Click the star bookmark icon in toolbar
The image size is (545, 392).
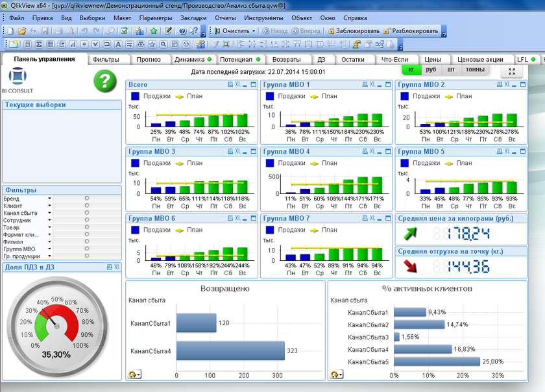pos(154,31)
